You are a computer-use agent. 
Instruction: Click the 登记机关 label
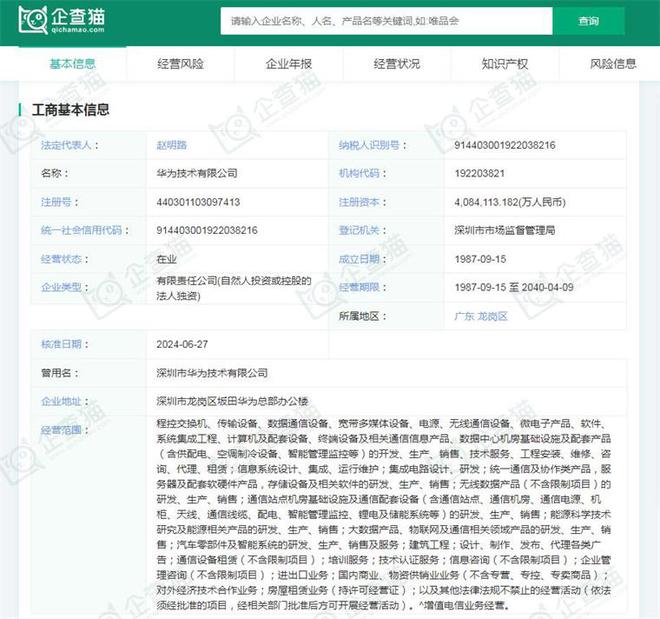tap(362, 230)
